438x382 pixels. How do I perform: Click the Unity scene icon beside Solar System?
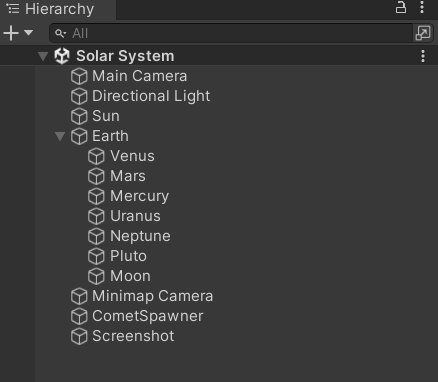(62, 56)
